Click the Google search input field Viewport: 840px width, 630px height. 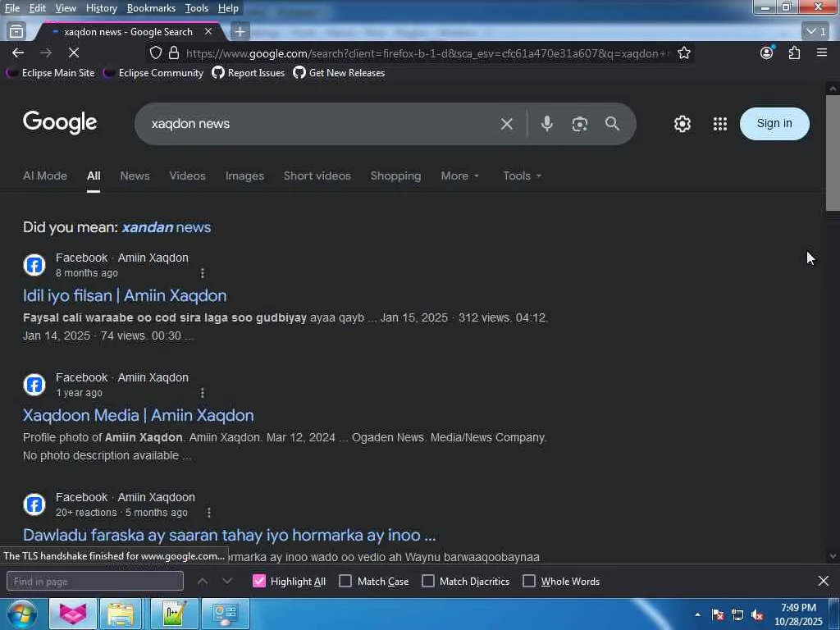pyautogui.click(x=322, y=124)
